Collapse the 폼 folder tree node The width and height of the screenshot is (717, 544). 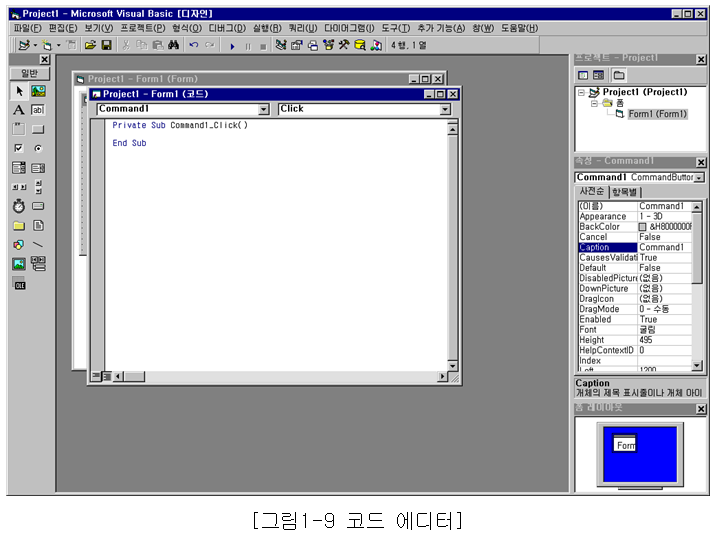coord(594,104)
